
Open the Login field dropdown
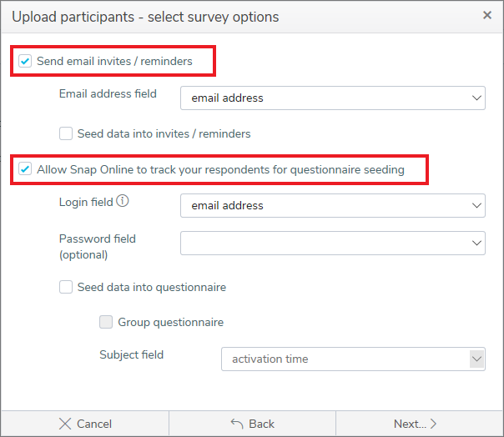tap(333, 206)
